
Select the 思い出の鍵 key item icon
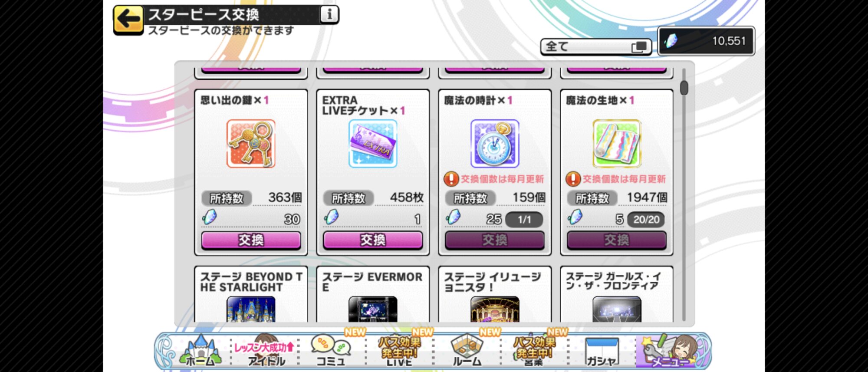251,144
